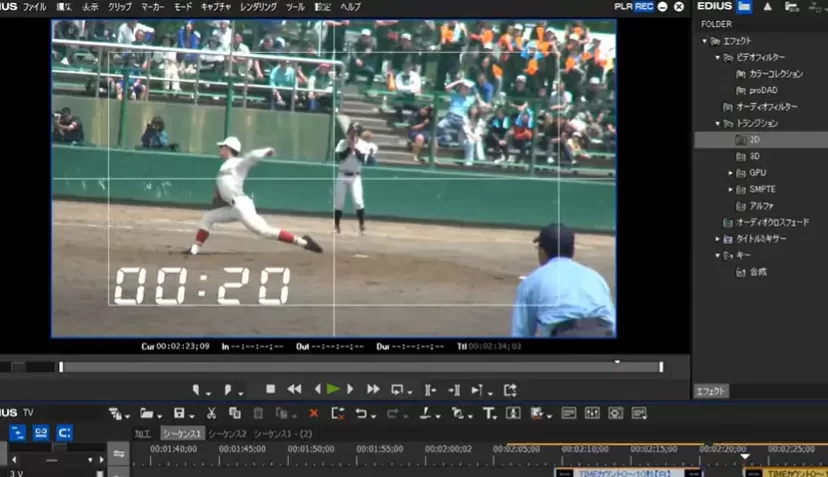Toggle the PLR player mode
828x477 pixels.
click(623, 6)
